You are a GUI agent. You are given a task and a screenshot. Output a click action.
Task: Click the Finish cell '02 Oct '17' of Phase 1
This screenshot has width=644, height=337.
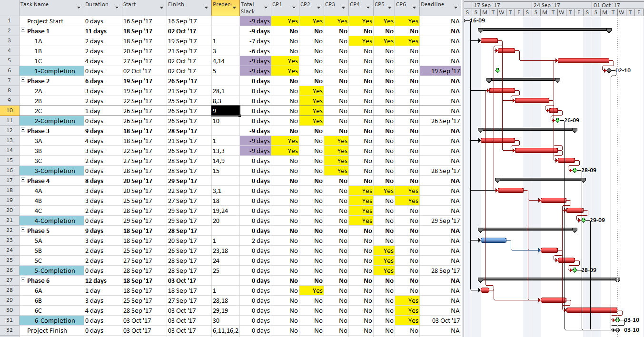[189, 31]
